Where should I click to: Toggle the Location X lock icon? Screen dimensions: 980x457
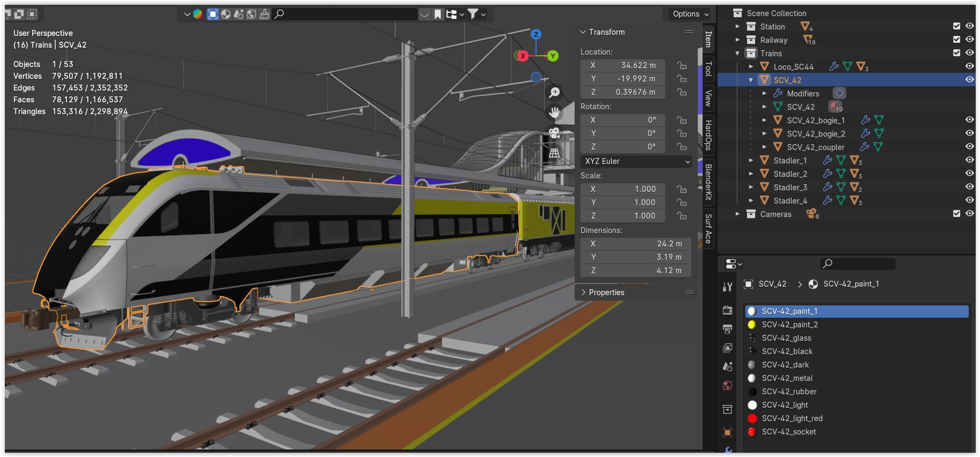click(x=682, y=65)
